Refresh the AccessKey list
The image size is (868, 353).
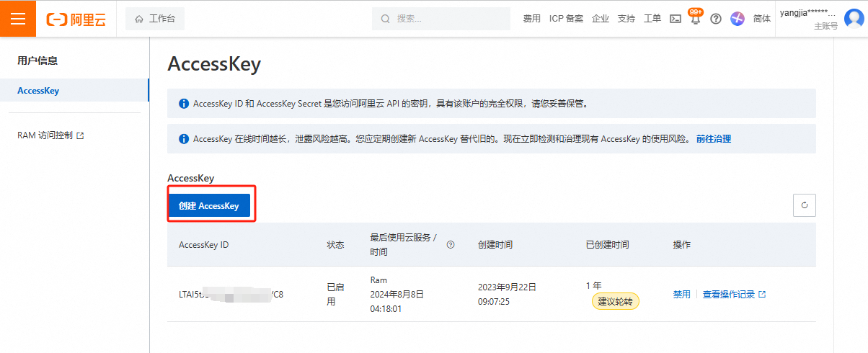(x=804, y=205)
